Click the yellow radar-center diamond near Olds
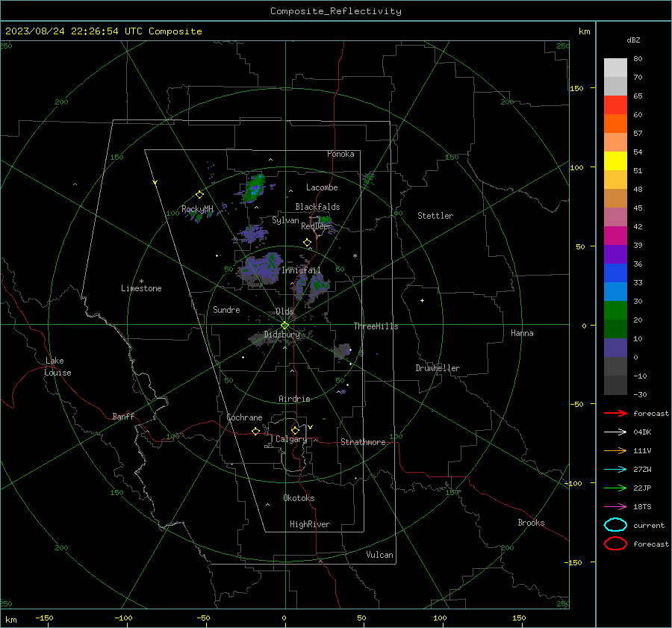This screenshot has height=628, width=672. coord(284,326)
